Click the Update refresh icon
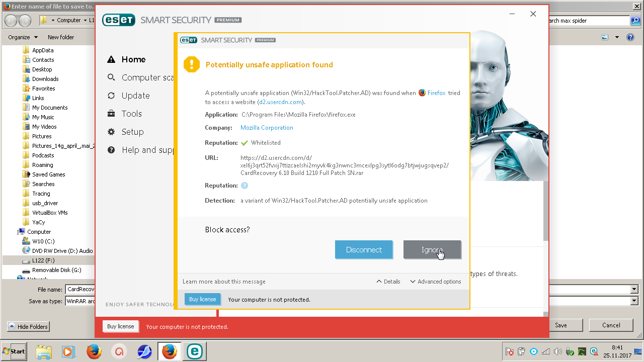644x362 pixels. point(111,96)
